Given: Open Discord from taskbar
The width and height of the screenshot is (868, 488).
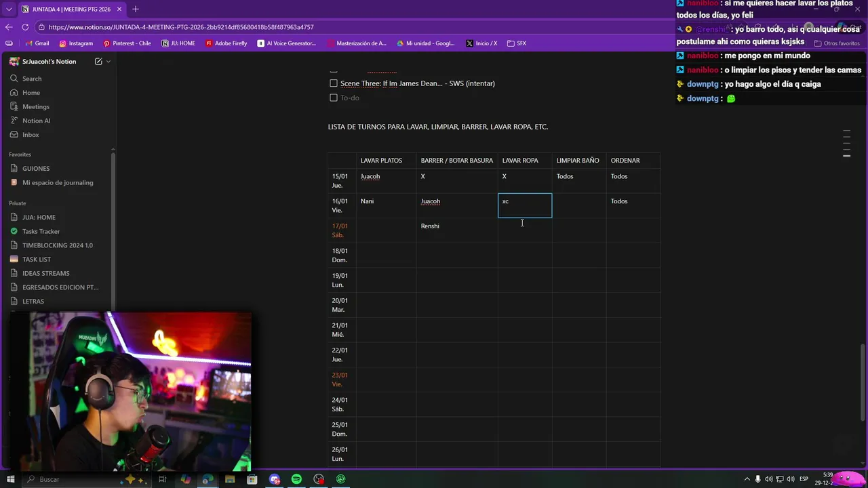Looking at the screenshot, I should (x=275, y=479).
